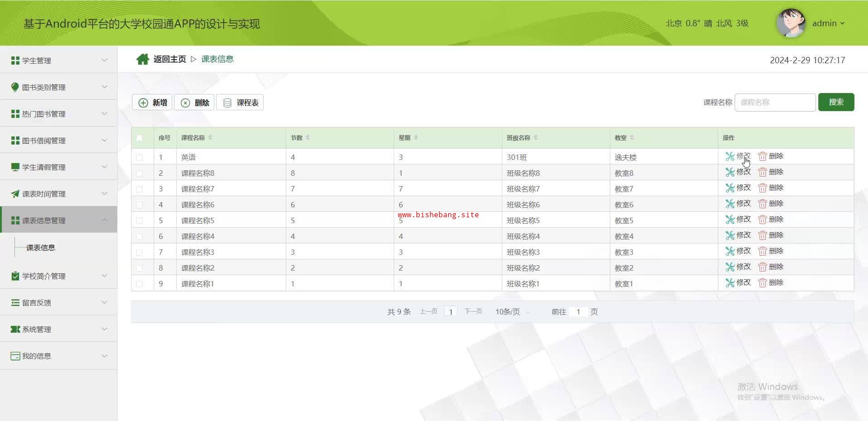The width and height of the screenshot is (868, 421).
Task: Check the box for 课程名称6 row
Action: coord(139,205)
